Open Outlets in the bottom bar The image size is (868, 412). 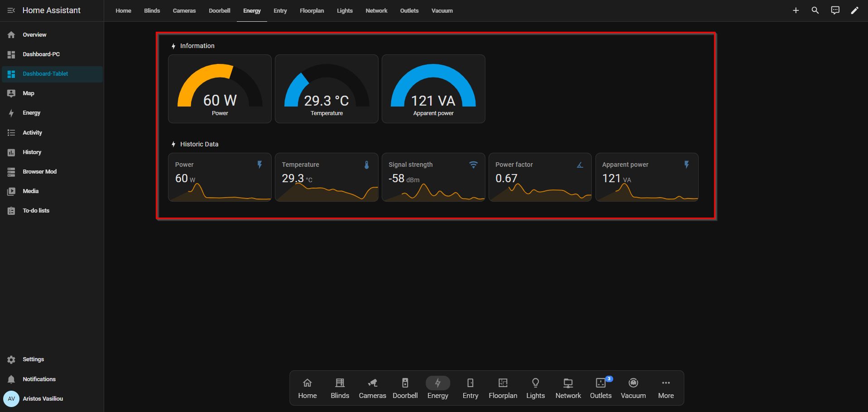tap(600, 388)
